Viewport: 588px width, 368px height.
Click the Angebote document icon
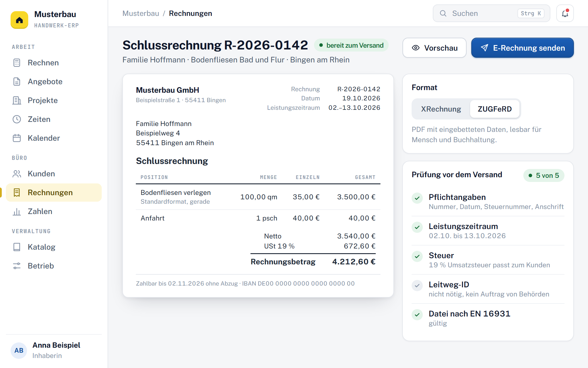point(17,82)
